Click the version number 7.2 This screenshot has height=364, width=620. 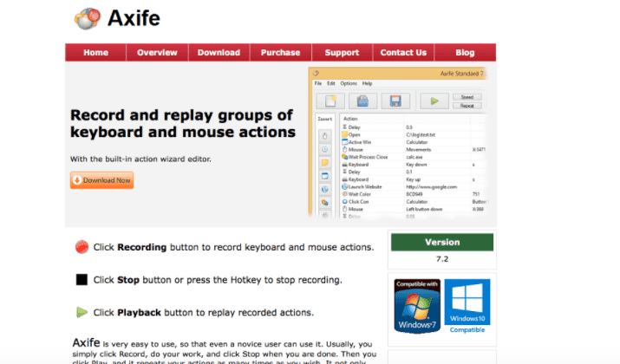coord(442,259)
